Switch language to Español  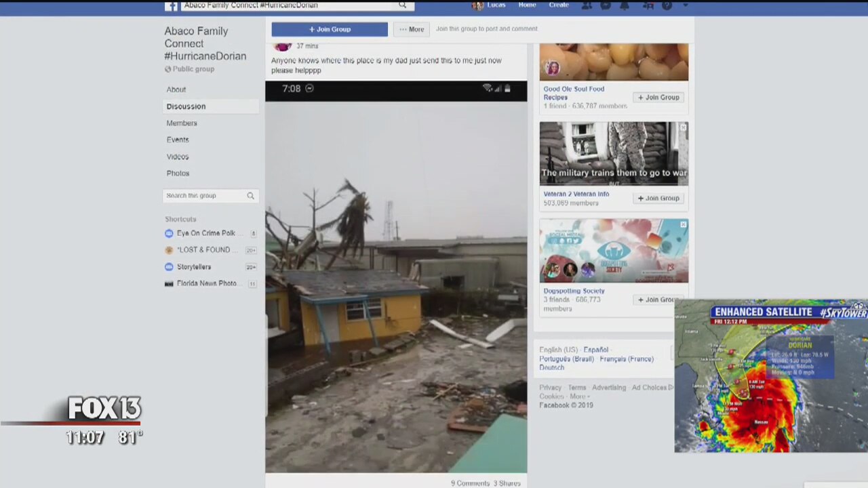click(595, 350)
